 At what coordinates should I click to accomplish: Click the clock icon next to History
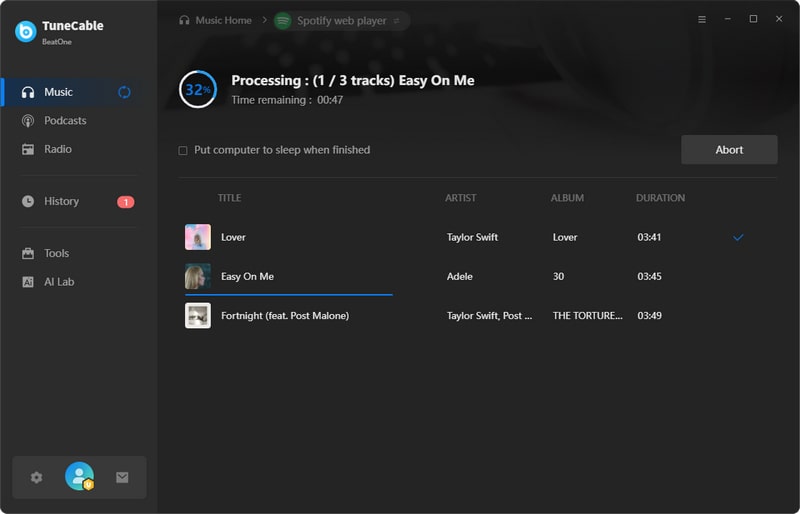tap(28, 201)
